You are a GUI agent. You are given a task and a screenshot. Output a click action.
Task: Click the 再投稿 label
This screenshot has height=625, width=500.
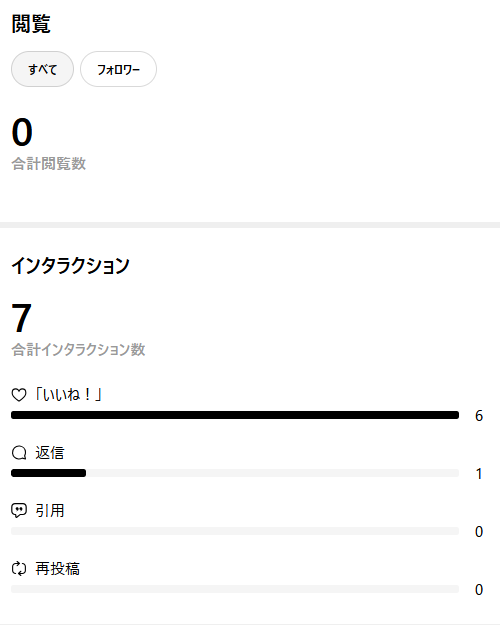click(x=57, y=568)
